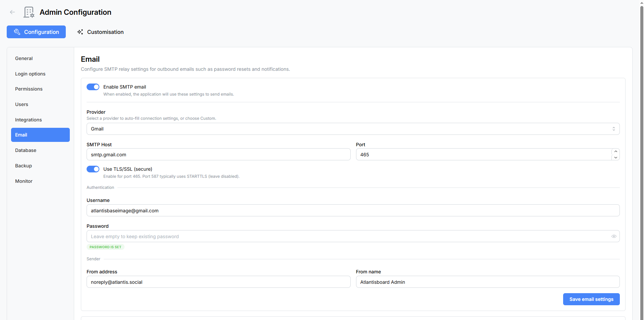
Task: Click the From address field
Action: click(218, 282)
